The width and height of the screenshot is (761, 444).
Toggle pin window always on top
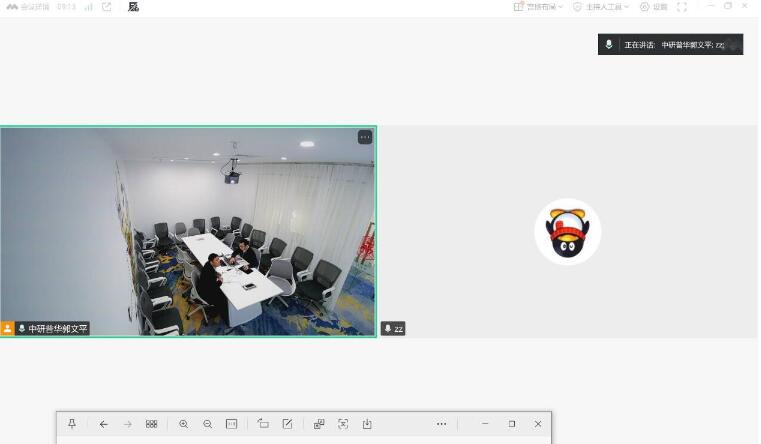pyautogui.click(x=72, y=424)
